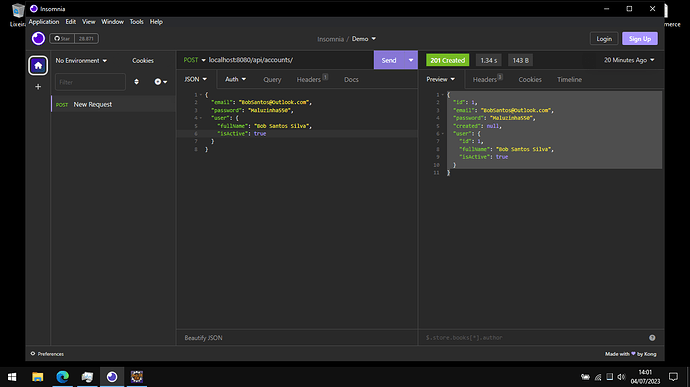Click the Send button
The width and height of the screenshot is (690, 387).
389,60
